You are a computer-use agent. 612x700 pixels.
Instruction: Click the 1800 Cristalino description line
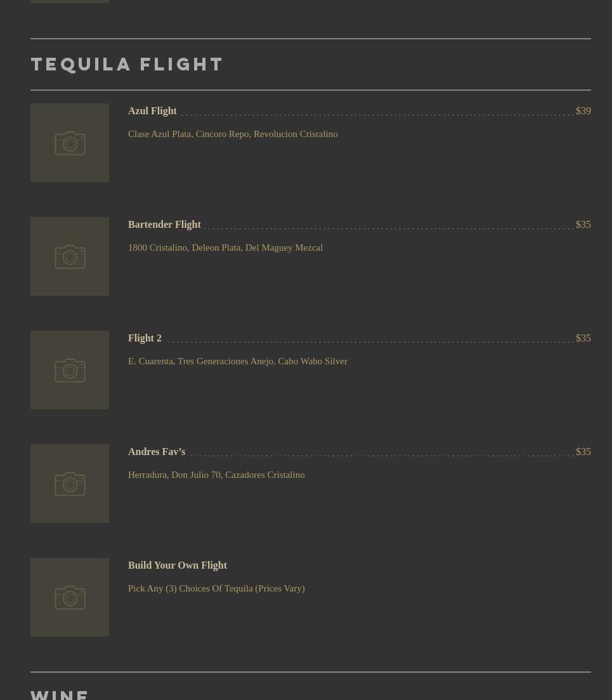(x=225, y=248)
